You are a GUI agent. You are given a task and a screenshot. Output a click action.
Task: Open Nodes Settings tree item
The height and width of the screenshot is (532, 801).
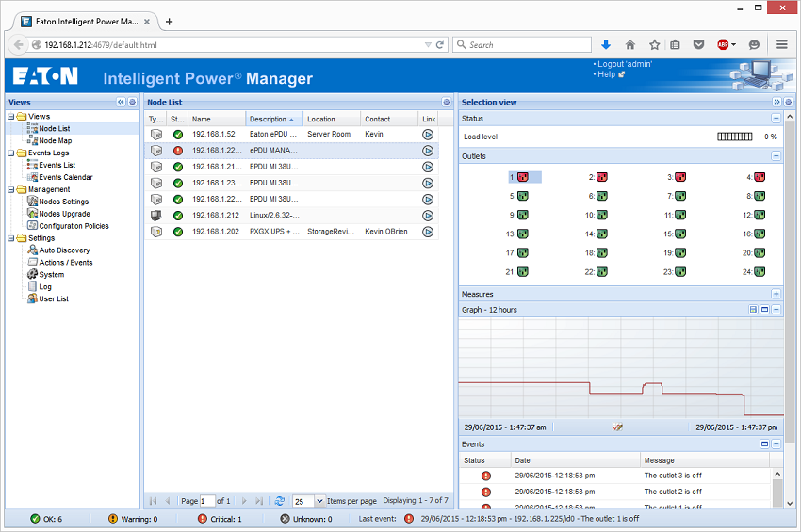[63, 202]
